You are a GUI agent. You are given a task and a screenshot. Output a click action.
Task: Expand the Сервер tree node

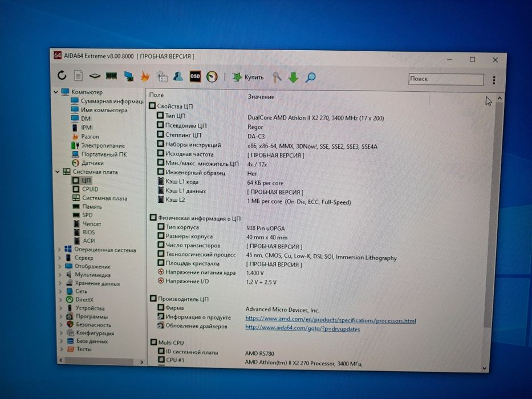point(60,258)
